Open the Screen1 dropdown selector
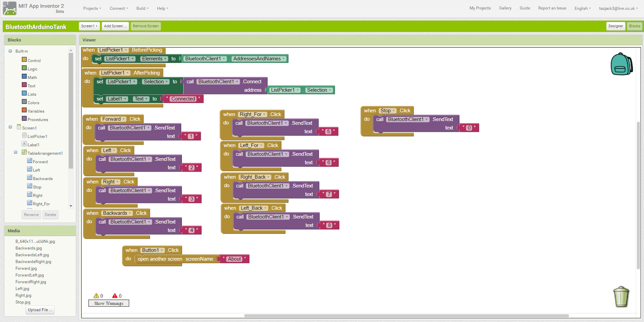This screenshot has width=644, height=322. pyautogui.click(x=89, y=26)
